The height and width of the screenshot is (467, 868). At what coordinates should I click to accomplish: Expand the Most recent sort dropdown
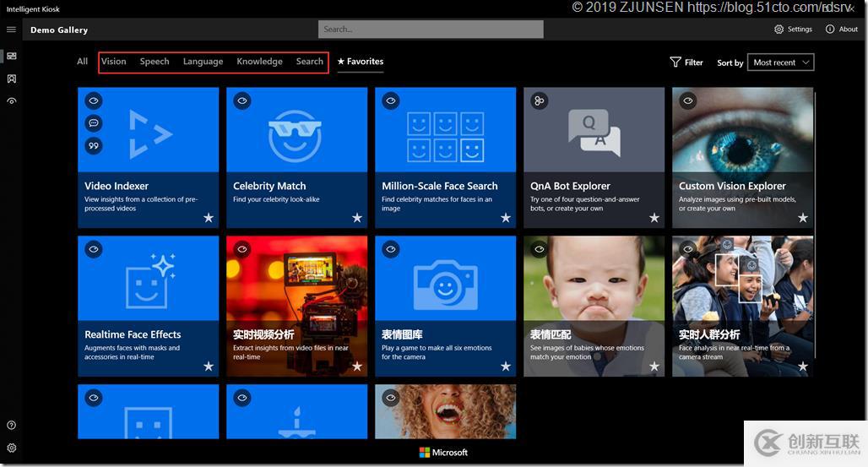(781, 62)
